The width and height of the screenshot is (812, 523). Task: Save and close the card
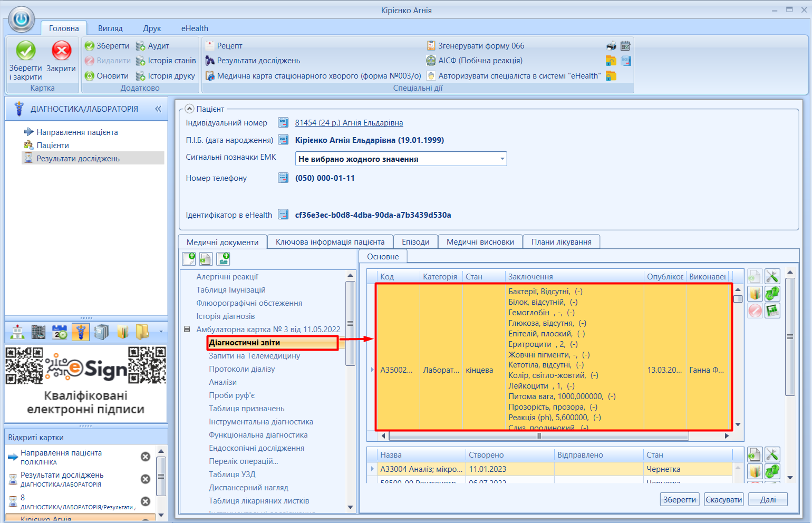(25, 61)
